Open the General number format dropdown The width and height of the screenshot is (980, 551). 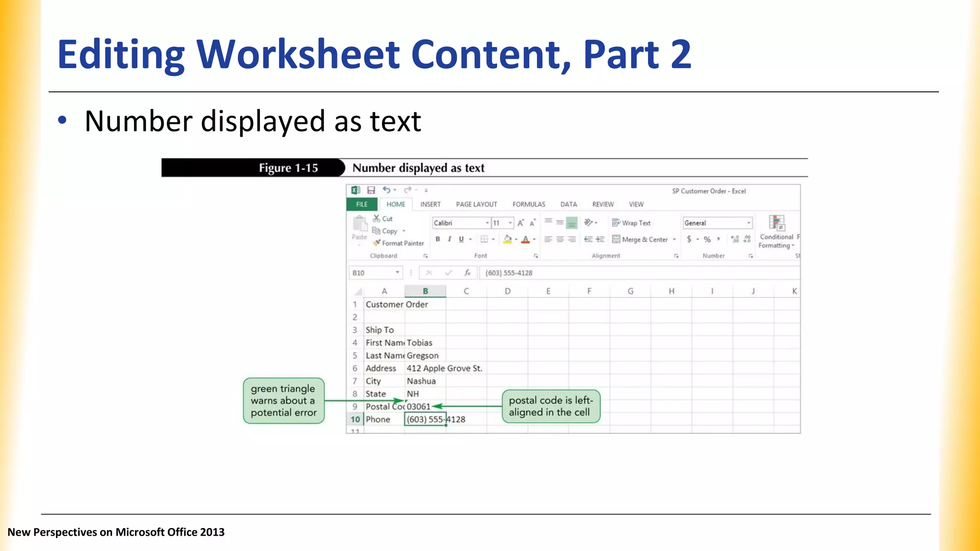point(748,223)
